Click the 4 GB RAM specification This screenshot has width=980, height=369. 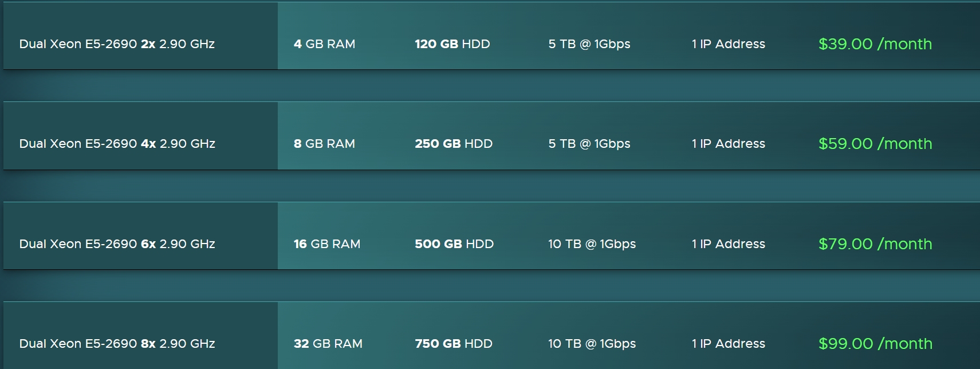click(324, 44)
